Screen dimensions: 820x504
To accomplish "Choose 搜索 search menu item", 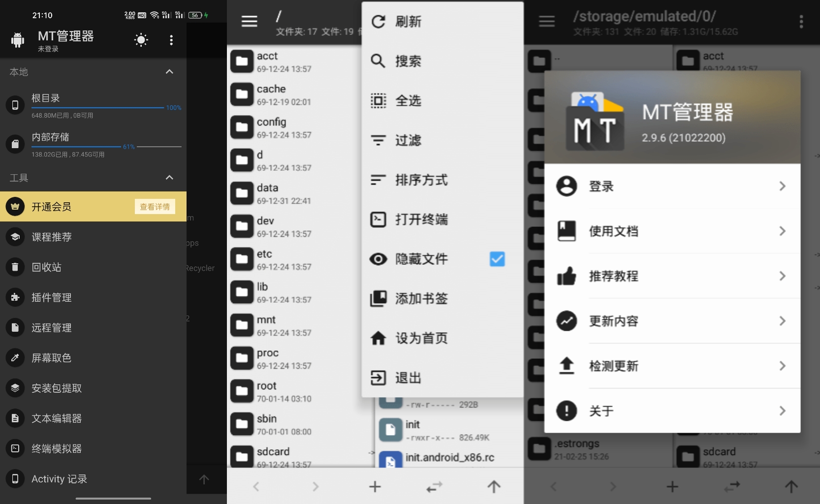I will coord(442,61).
